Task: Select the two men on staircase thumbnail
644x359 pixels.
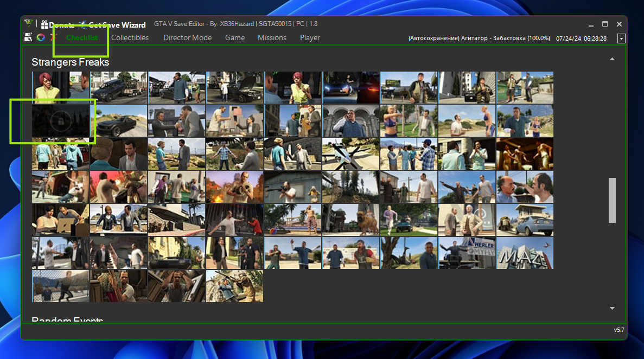Action: coord(119,253)
